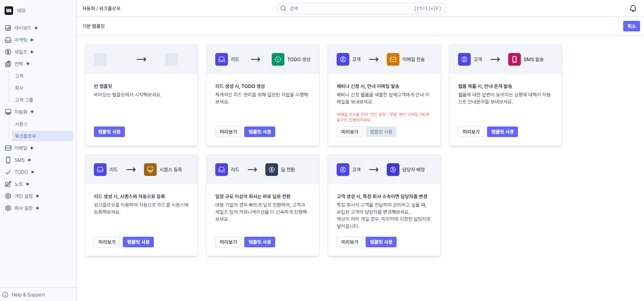Focus the 검색 search field
This screenshot has width=644, height=301.
tap(361, 8)
